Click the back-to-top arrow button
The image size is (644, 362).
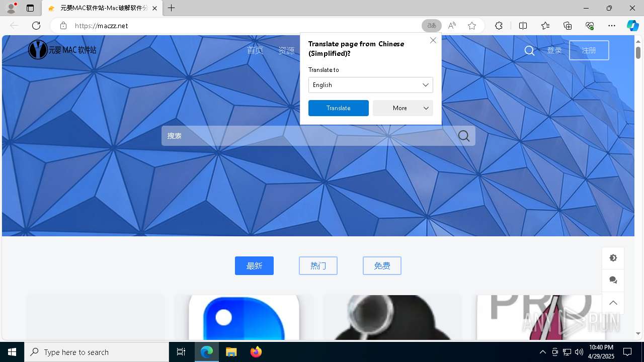tap(613, 303)
